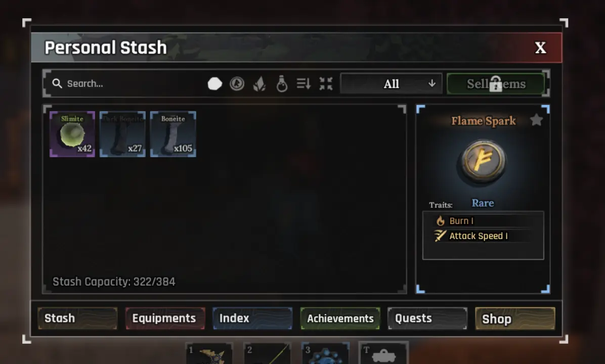Click the dropdown arrow beside All
The height and width of the screenshot is (364, 605).
432,83
